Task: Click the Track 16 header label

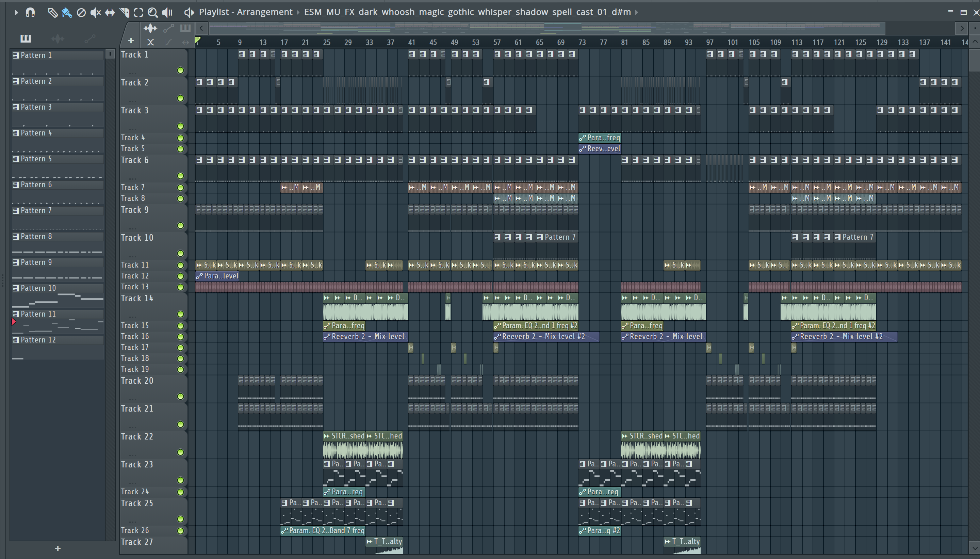Action: [x=135, y=337]
